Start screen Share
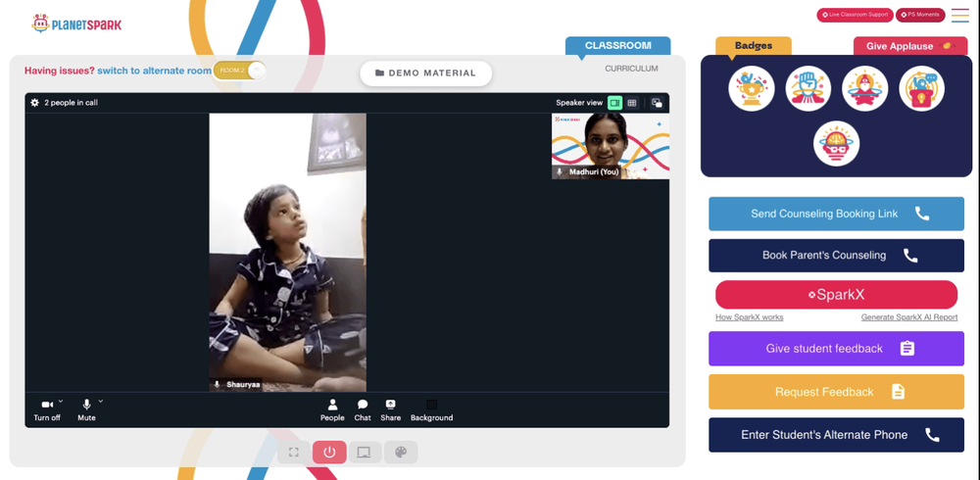 pyautogui.click(x=391, y=410)
